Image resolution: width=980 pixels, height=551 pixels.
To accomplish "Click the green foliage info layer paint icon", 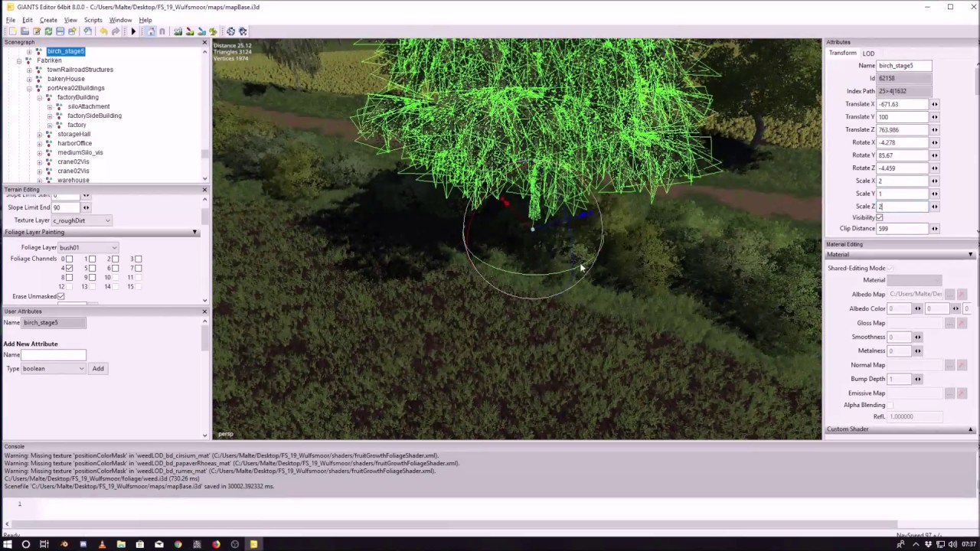I will pos(213,31).
